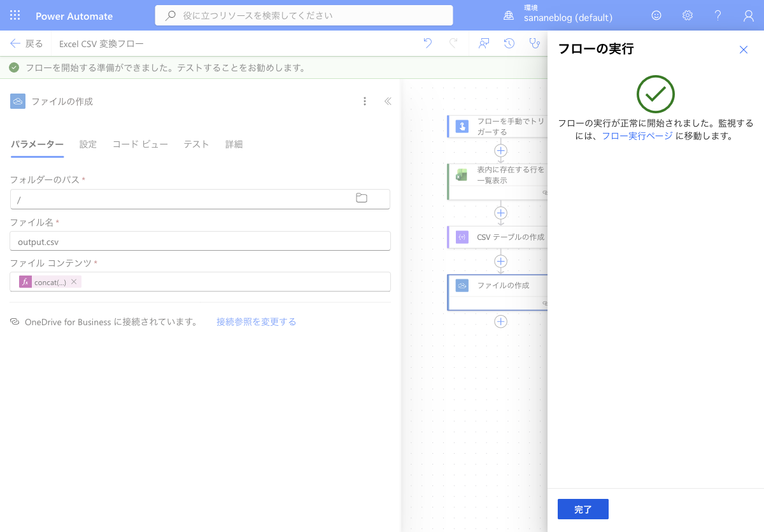This screenshot has height=532, width=764.
Task: Collapse the action panel with double chevron
Action: click(388, 101)
